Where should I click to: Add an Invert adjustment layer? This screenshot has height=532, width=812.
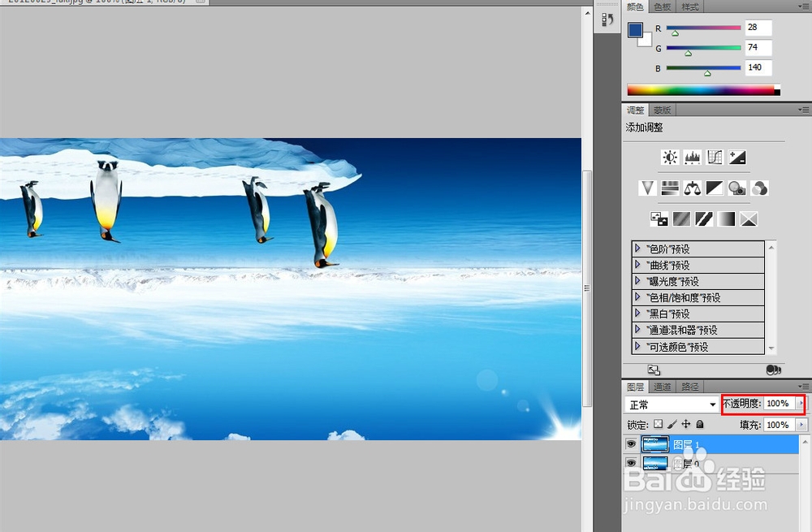659,219
